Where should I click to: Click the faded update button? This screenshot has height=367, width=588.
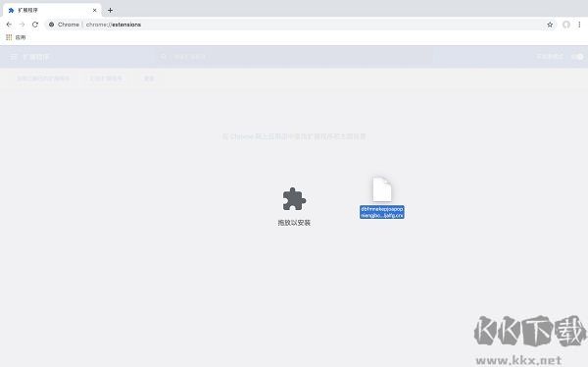(149, 79)
